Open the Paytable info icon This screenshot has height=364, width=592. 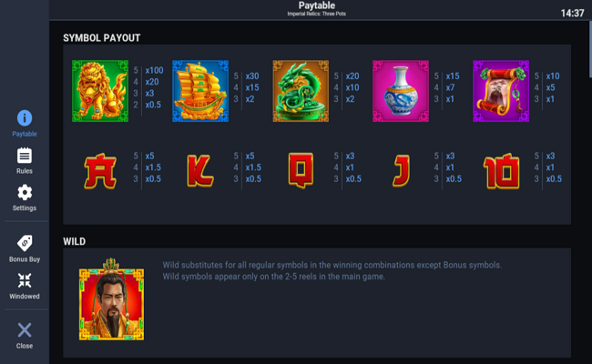click(x=25, y=118)
